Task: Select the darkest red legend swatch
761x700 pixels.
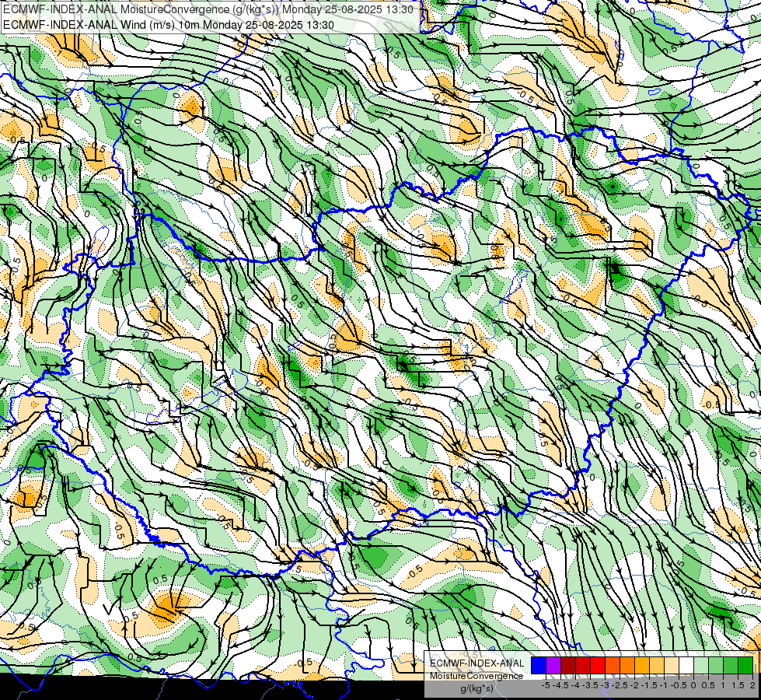Action: (568, 665)
